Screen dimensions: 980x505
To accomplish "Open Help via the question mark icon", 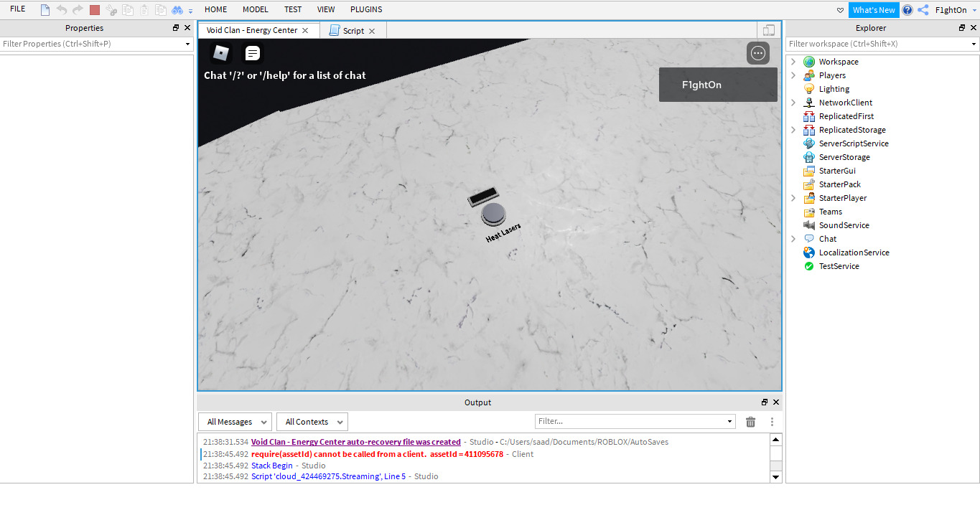I will tap(907, 10).
